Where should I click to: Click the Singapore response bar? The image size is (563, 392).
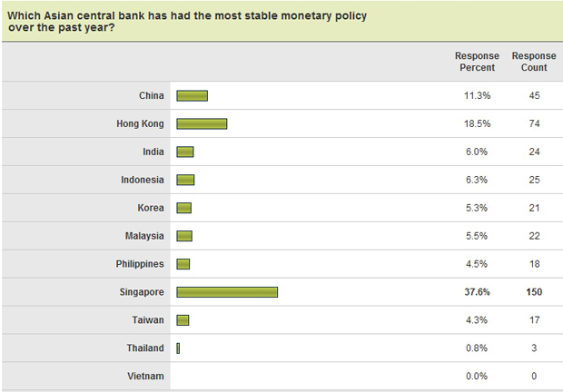(227, 291)
